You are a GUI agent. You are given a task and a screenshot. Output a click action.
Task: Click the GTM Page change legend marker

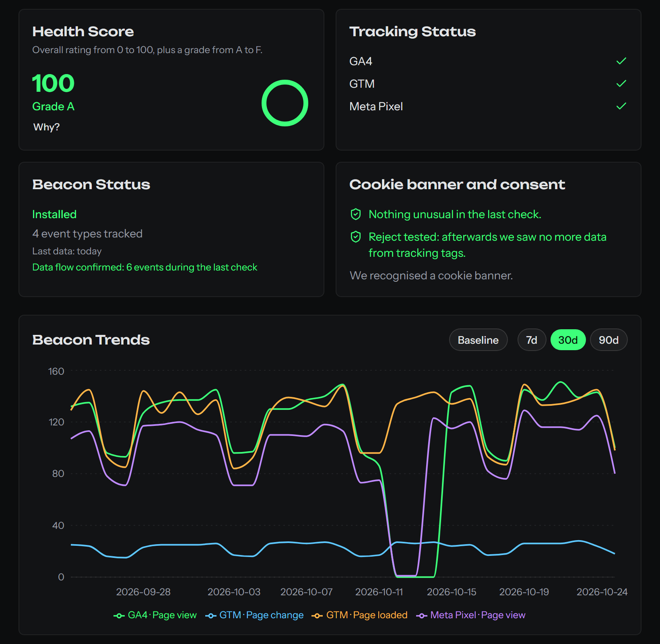coord(210,616)
